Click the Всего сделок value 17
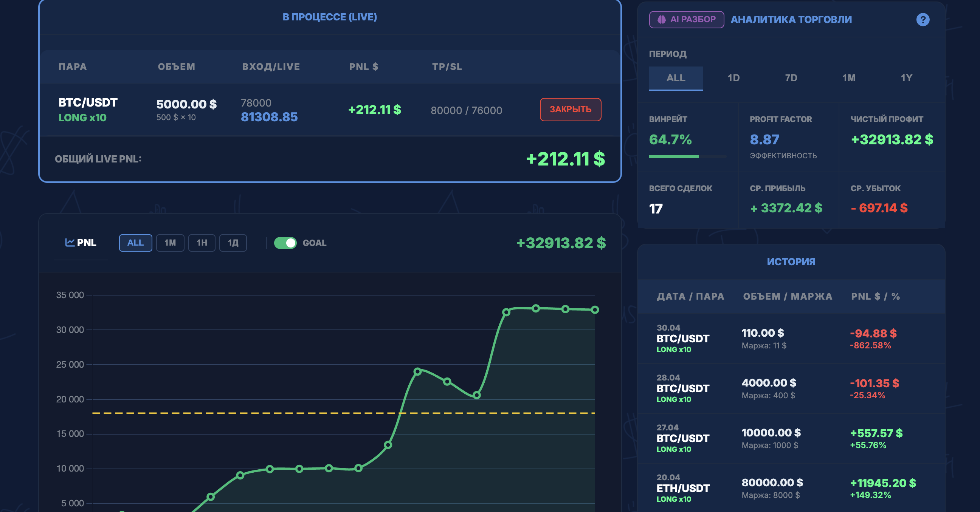This screenshot has width=980, height=512. click(656, 209)
